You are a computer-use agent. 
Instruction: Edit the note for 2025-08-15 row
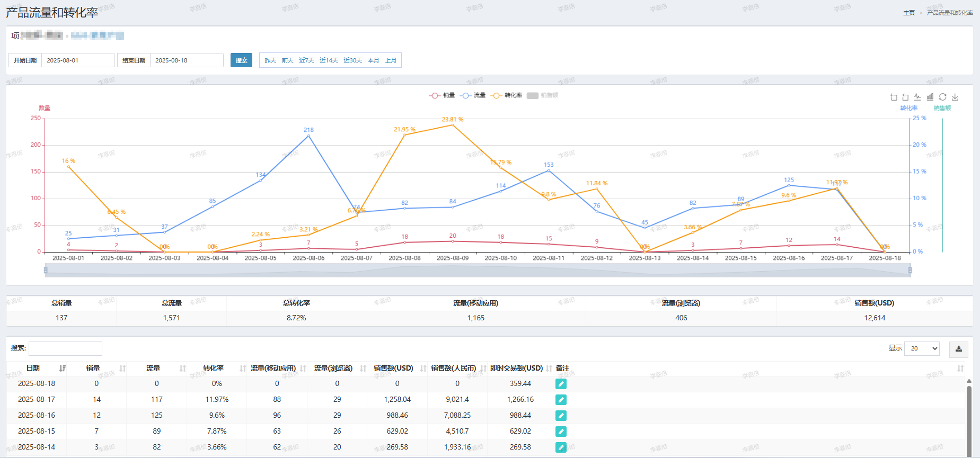(561, 432)
